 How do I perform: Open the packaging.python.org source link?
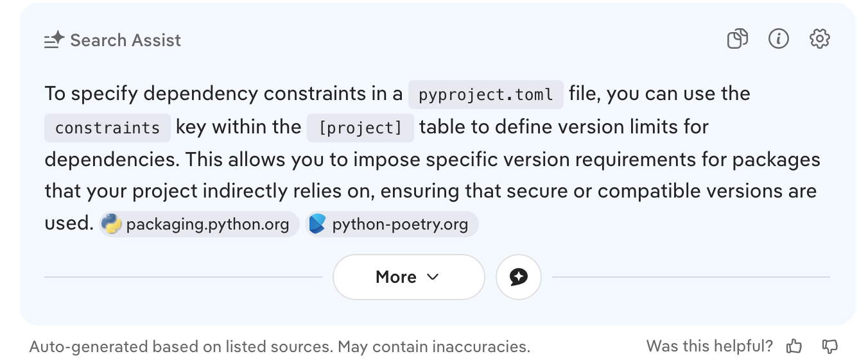click(207, 224)
